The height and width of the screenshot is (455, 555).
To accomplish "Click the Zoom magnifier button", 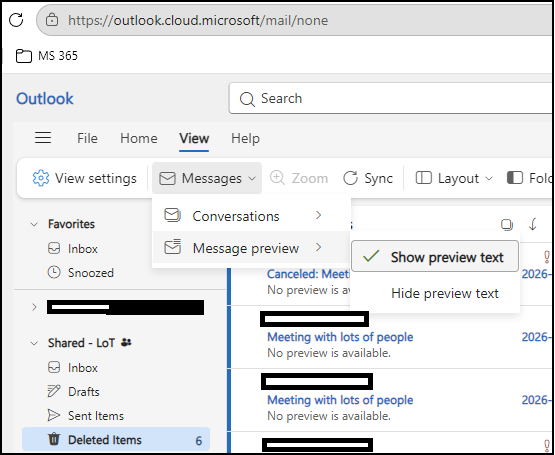I will click(x=299, y=178).
